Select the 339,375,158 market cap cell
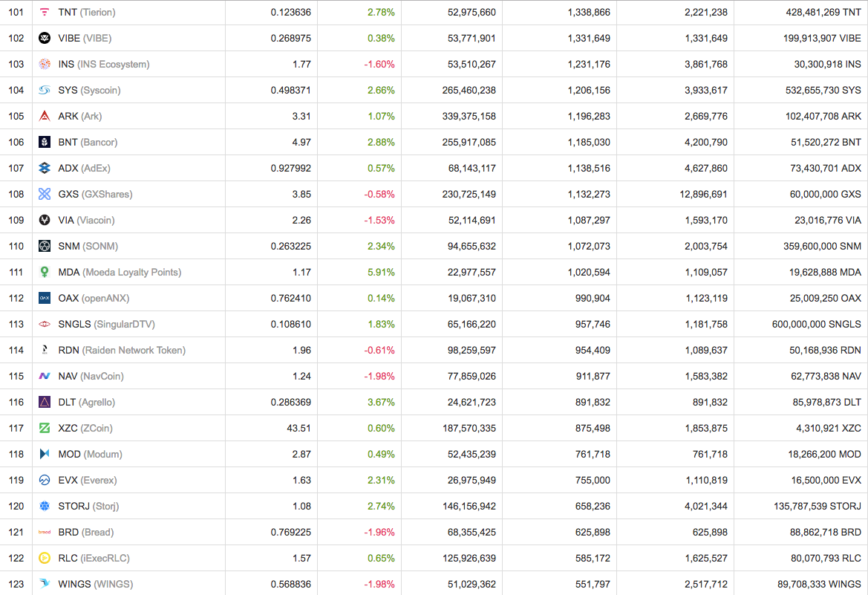This screenshot has width=868, height=595. click(x=469, y=117)
